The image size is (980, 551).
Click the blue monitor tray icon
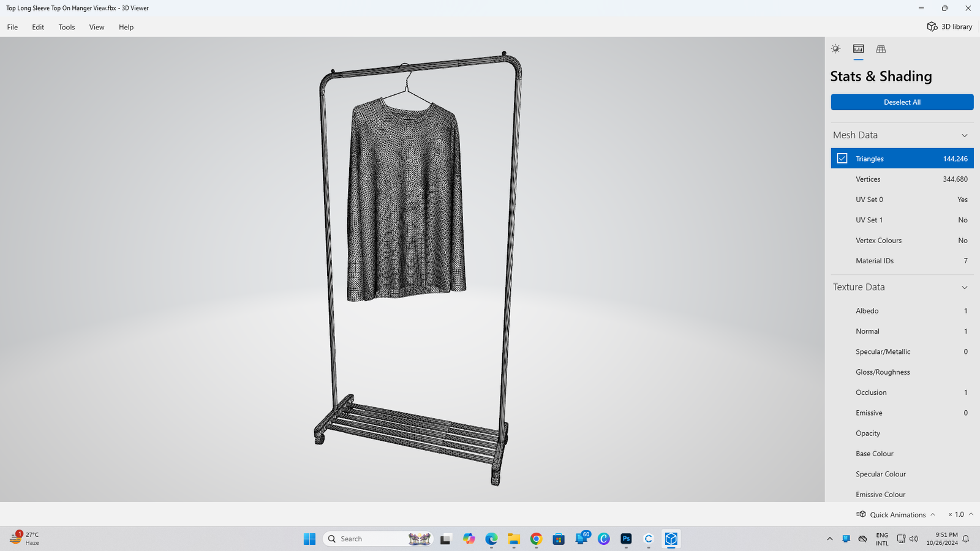click(846, 539)
